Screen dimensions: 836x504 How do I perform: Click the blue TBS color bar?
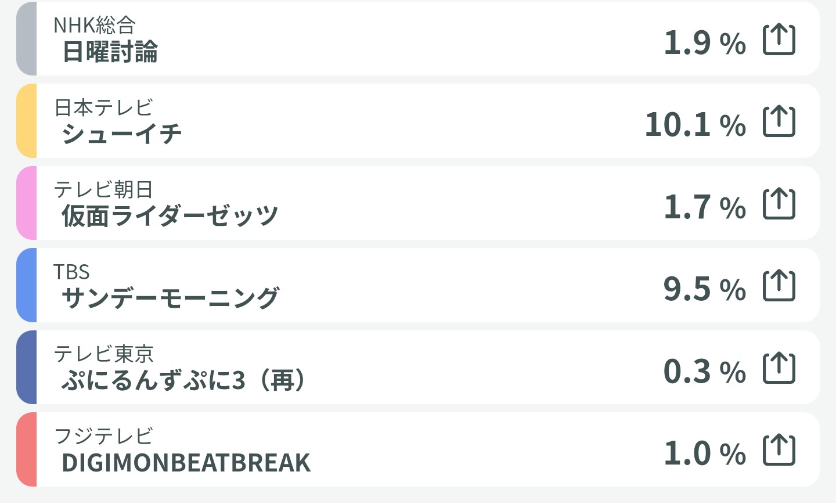pos(27,285)
